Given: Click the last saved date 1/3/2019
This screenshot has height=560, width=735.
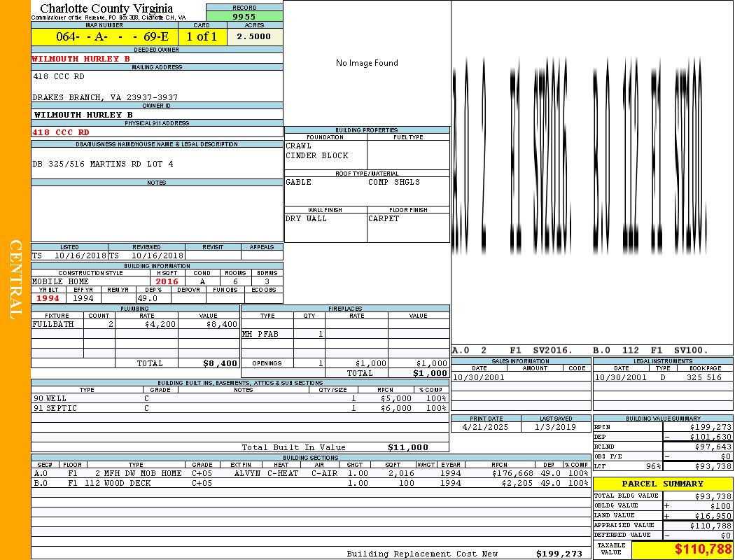Looking at the screenshot, I should tap(556, 428).
